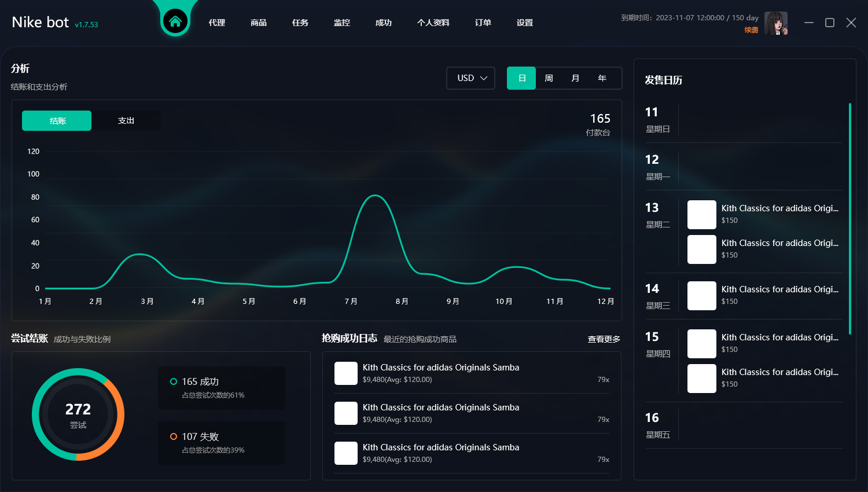
Task: Select the 月 period toggle
Action: (x=575, y=78)
